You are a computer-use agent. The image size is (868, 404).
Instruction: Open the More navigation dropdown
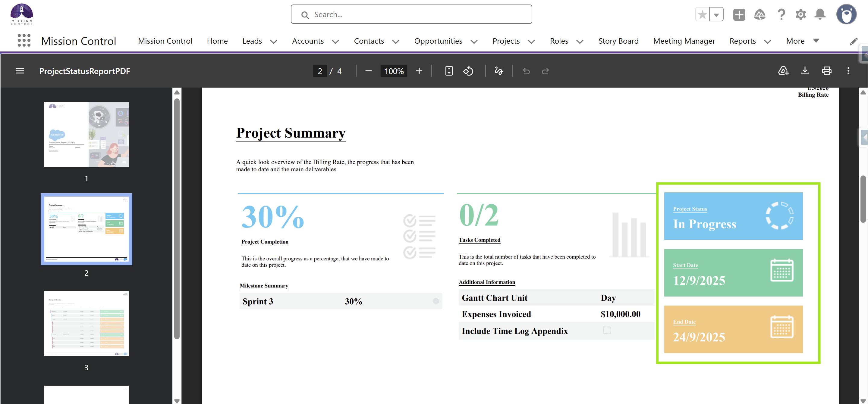pyautogui.click(x=802, y=41)
